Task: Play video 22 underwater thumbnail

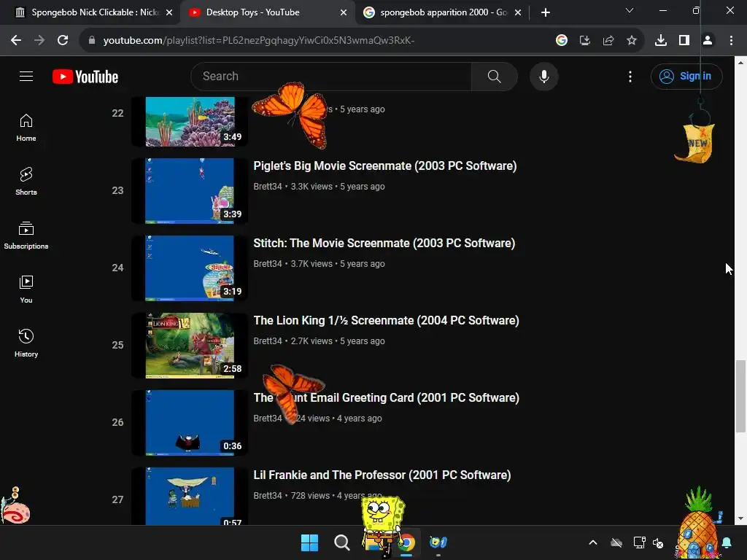Action: tap(190, 122)
